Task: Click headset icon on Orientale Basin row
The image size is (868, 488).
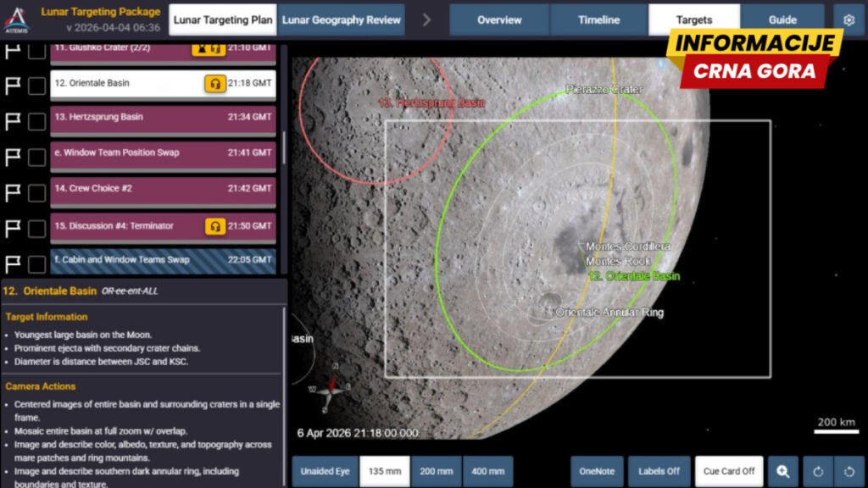Action: [215, 84]
